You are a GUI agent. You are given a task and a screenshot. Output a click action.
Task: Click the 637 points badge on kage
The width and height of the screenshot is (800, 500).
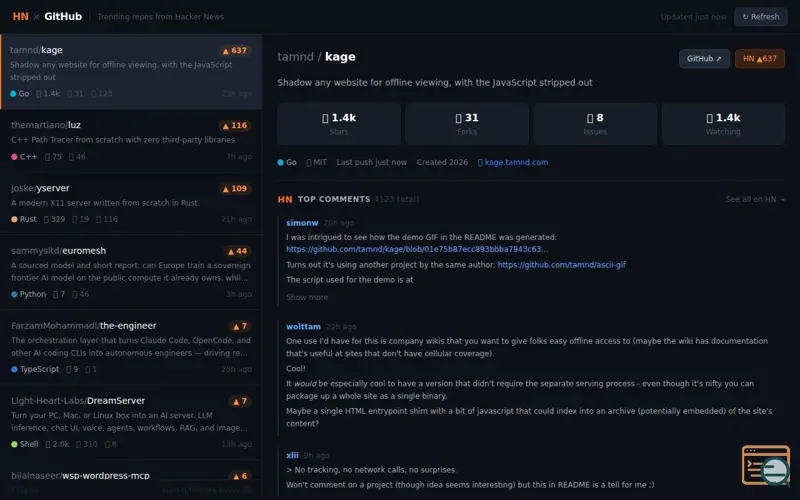point(235,51)
